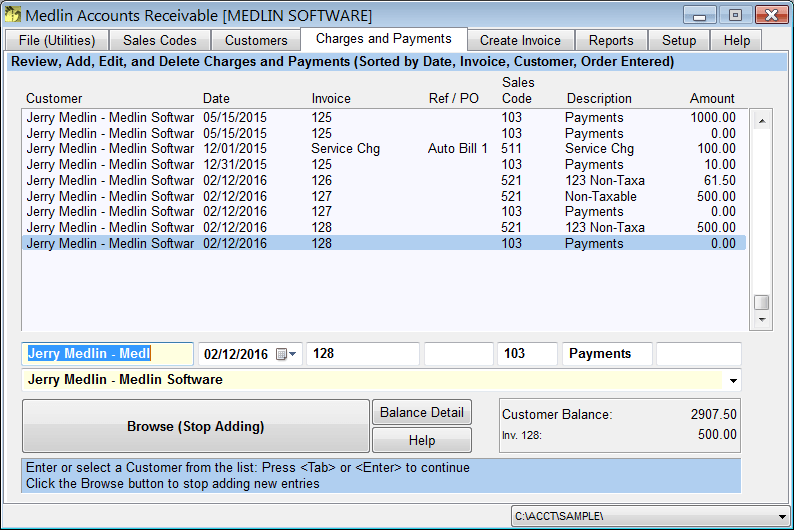Click the Inv. 128 balance value 500.00
794x530 pixels.
pos(717,434)
